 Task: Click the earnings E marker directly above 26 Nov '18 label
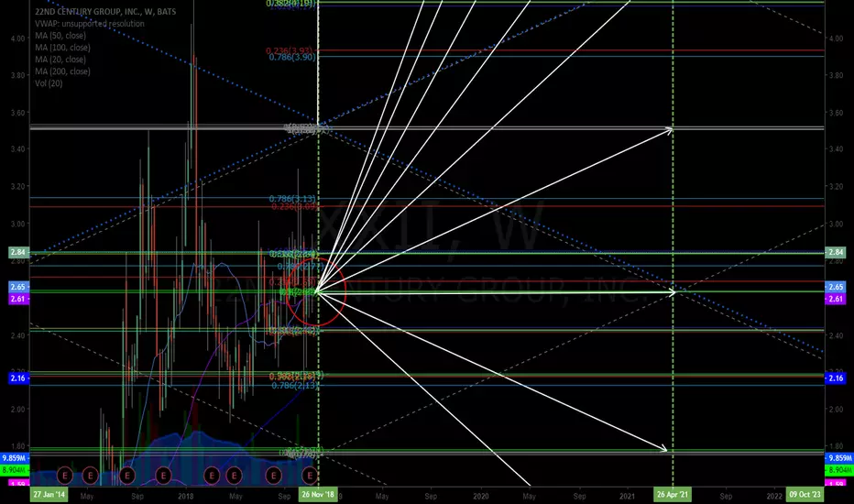pos(311,476)
